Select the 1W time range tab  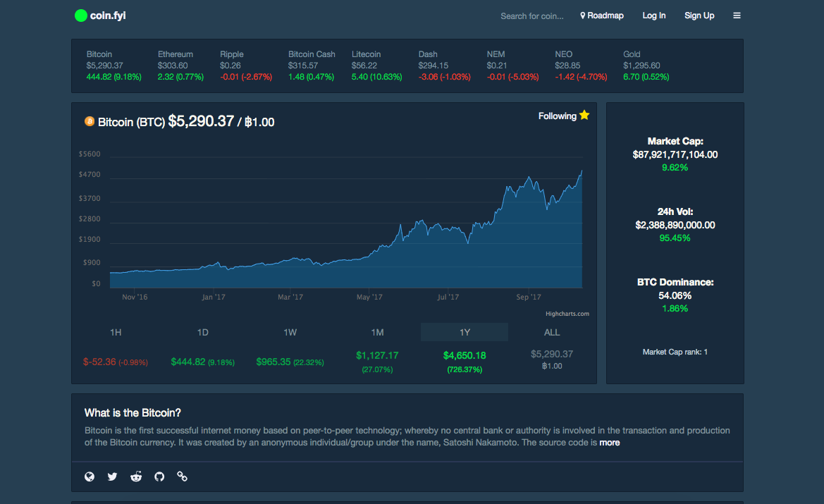pos(290,332)
